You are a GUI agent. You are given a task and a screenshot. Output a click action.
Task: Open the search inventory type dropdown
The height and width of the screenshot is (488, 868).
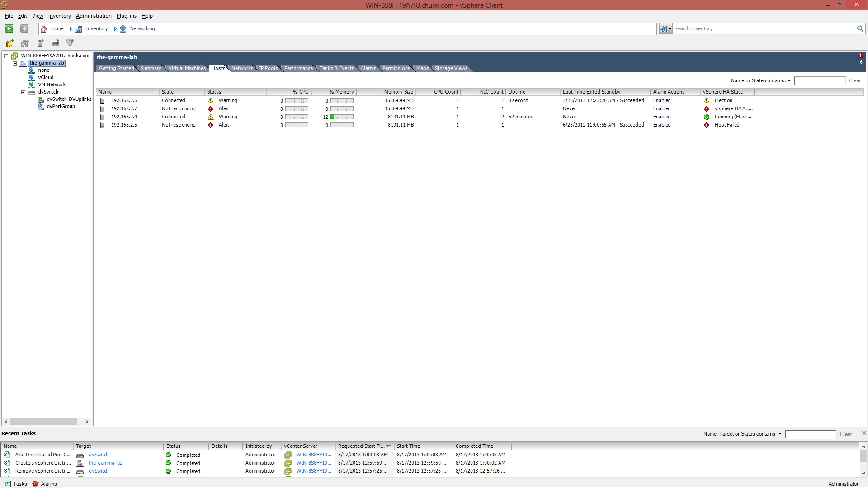tap(665, 29)
